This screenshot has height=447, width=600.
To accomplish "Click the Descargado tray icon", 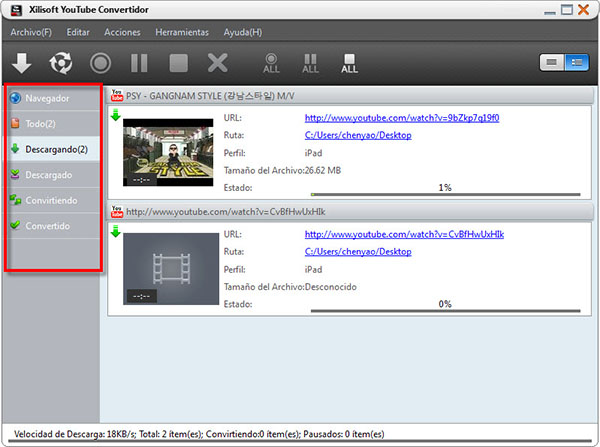I will [x=15, y=174].
